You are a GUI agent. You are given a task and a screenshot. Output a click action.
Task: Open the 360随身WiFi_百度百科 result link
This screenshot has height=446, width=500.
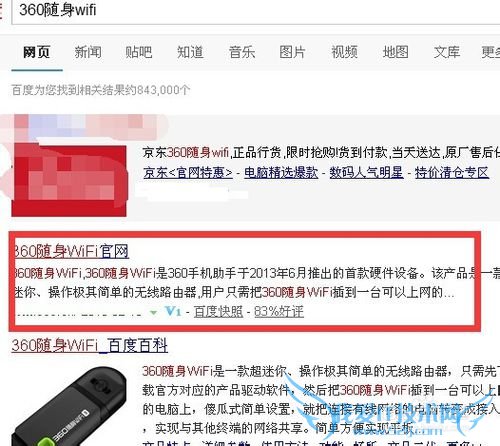(90, 345)
